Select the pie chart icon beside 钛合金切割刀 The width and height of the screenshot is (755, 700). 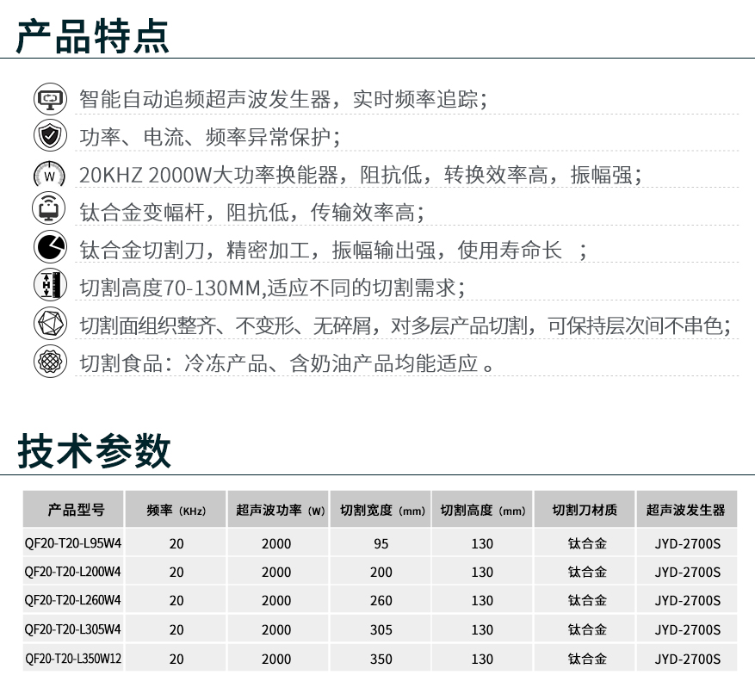click(x=49, y=248)
